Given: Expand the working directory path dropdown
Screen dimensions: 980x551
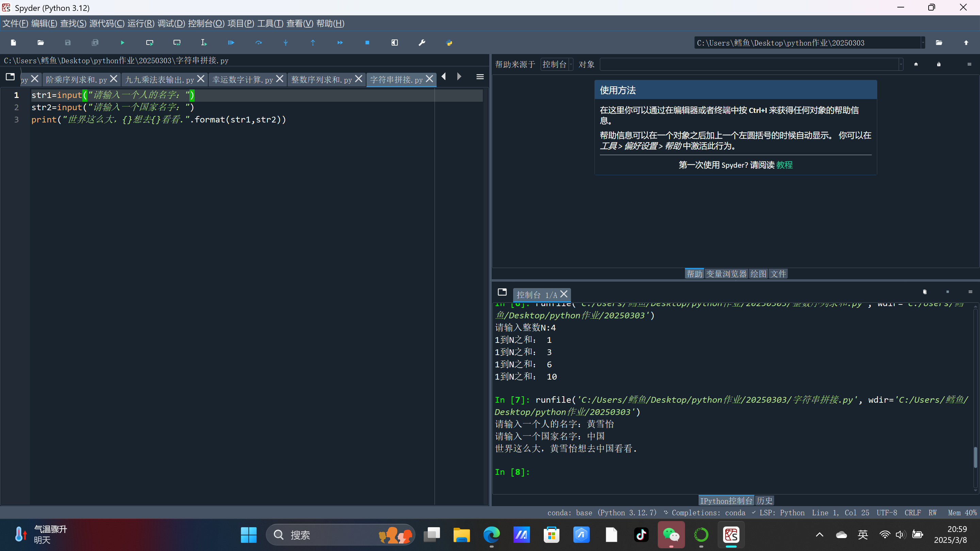Looking at the screenshot, I should [922, 43].
